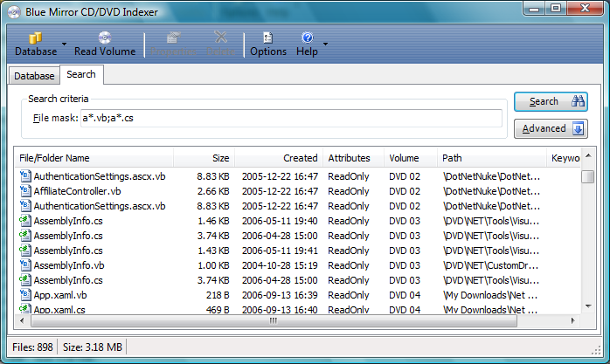This screenshot has height=364, width=610.
Task: Open the Database toolbar button
Action: (36, 44)
